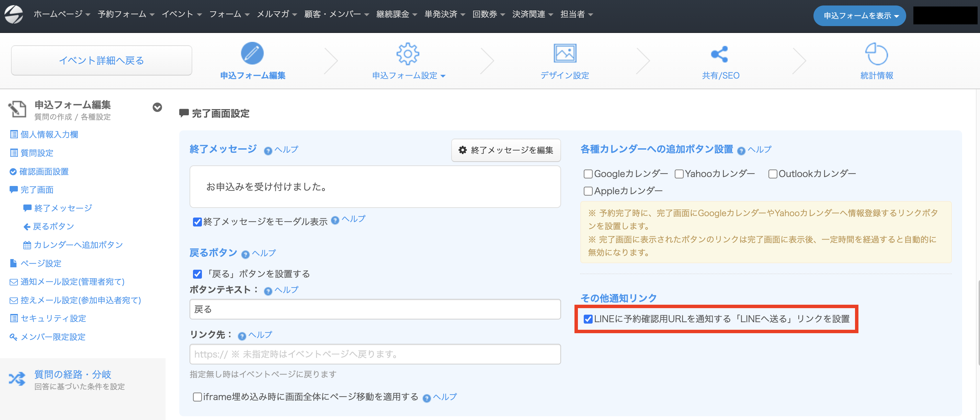The width and height of the screenshot is (980, 420).
Task: Expand the メルマガ top menu
Action: (276, 14)
